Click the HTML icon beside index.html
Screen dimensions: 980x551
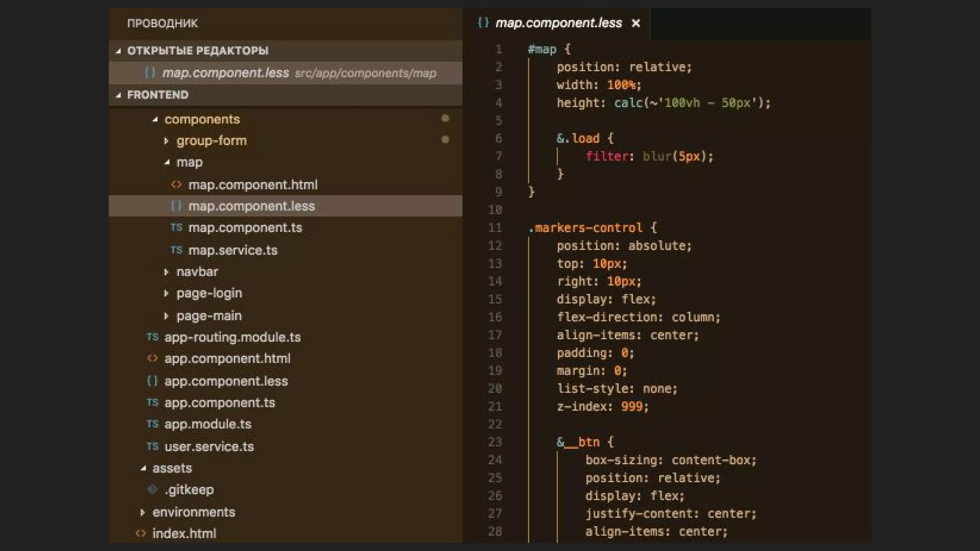click(140, 533)
